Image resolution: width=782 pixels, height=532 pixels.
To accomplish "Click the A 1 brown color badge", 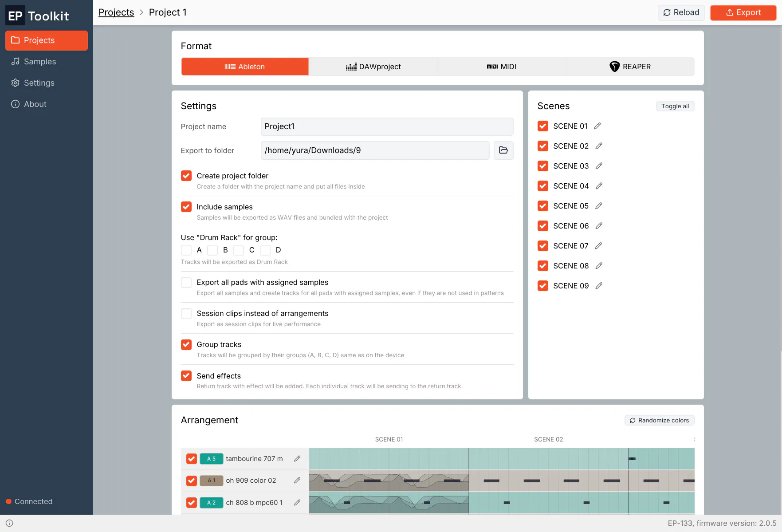I will pyautogui.click(x=212, y=481).
